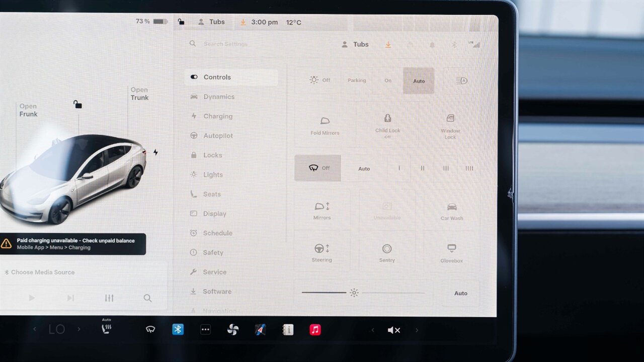The image size is (644, 362).
Task: Increase temperature with right chevron
Action: (x=78, y=329)
